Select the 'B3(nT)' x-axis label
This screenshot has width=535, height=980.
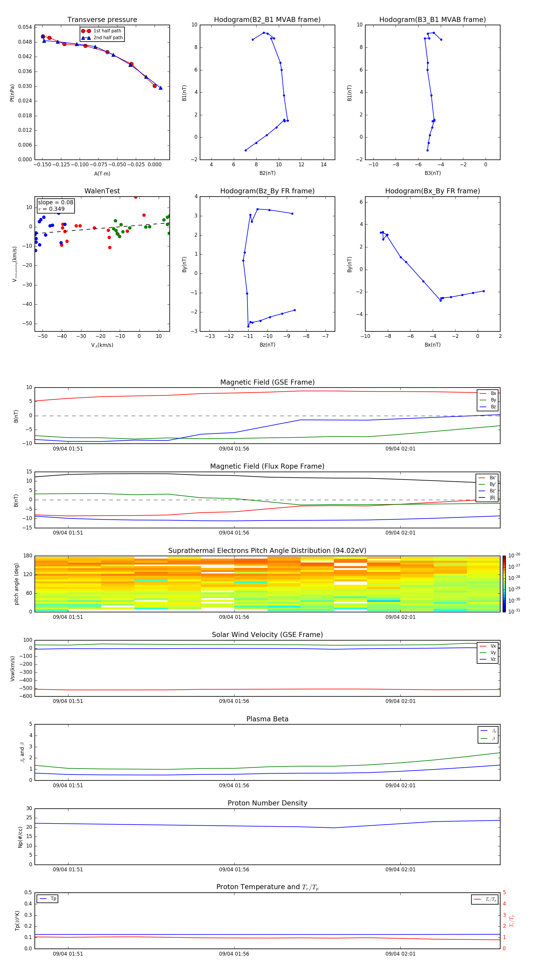432,173
